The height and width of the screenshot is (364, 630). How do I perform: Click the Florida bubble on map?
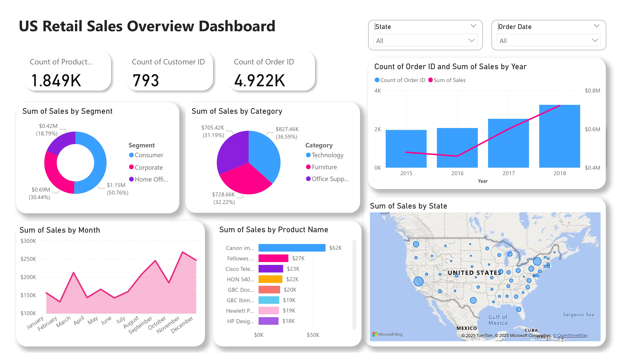click(519, 309)
